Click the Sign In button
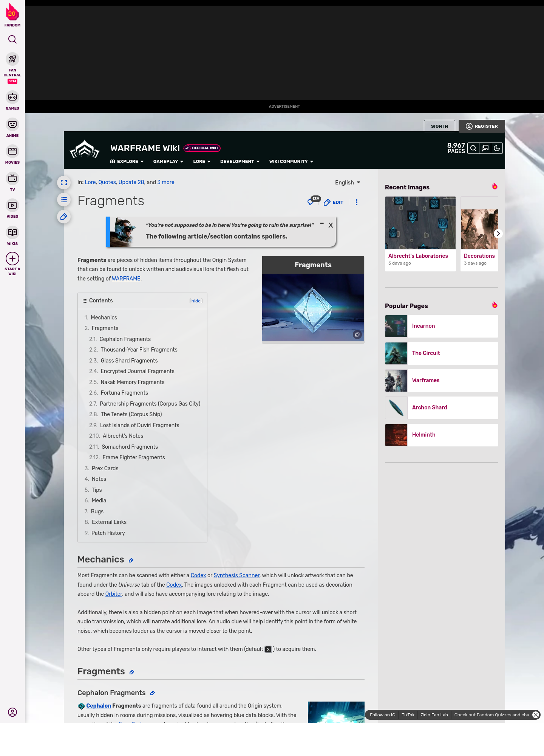This screenshot has height=756, width=544. 439,126
